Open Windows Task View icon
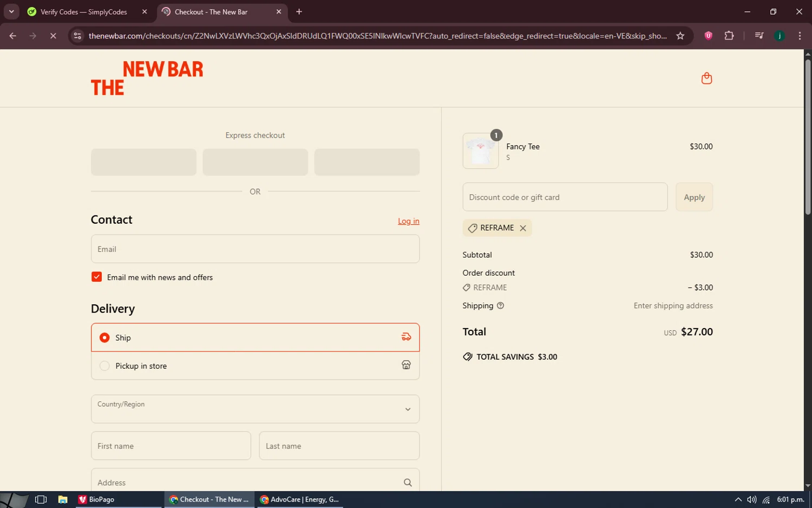Viewport: 812px width, 508px height. coord(41,499)
